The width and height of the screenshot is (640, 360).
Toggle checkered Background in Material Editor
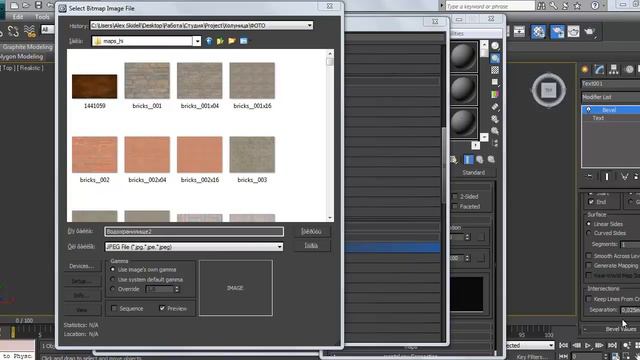click(x=495, y=70)
